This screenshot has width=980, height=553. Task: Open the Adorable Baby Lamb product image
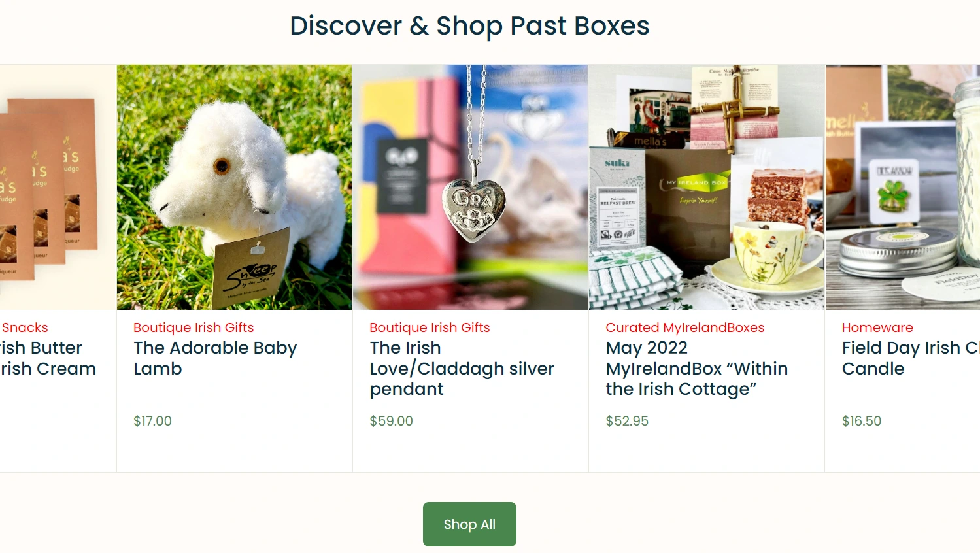point(234,187)
